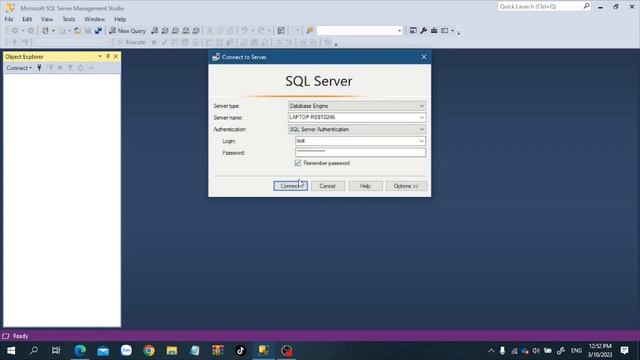
Task: Click the Analysis Services XMLA Query icon
Action: [186, 31]
